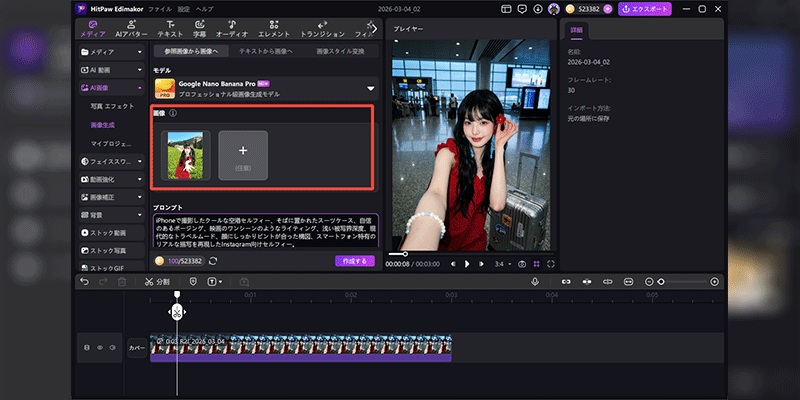
Task: Click the 作成する generate button
Action: (x=355, y=261)
